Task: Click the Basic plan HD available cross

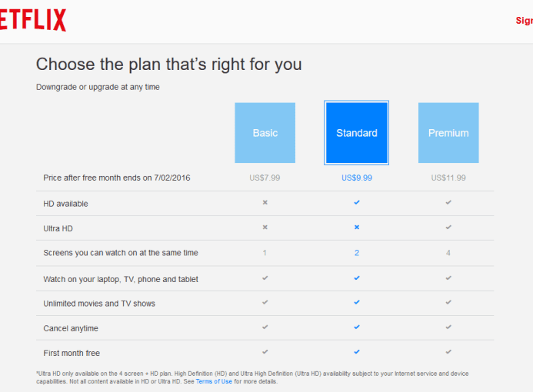Action: click(x=265, y=202)
